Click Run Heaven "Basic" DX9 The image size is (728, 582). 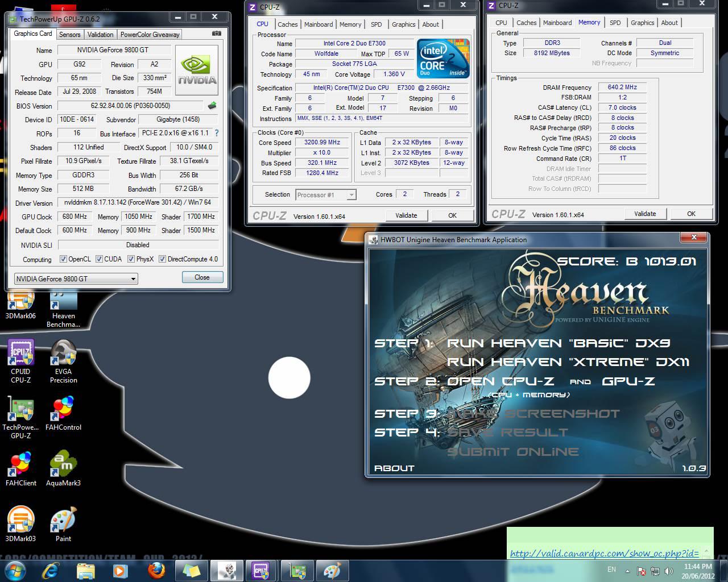559,343
